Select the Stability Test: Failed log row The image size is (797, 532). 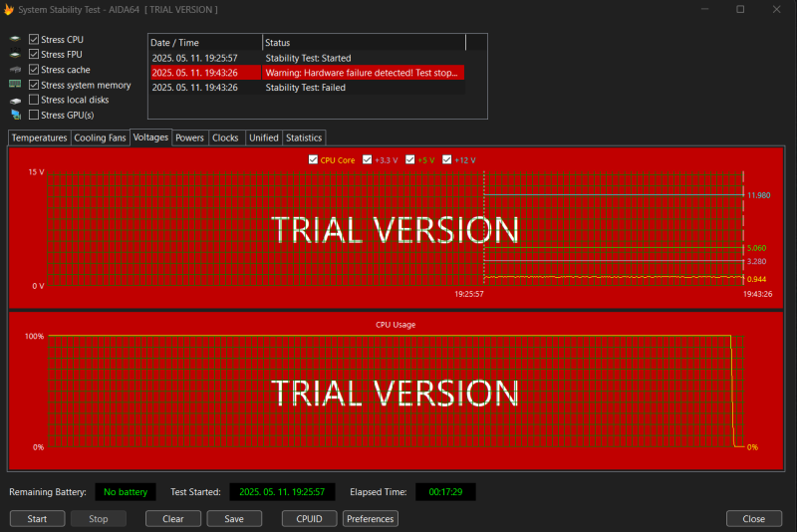click(308, 88)
